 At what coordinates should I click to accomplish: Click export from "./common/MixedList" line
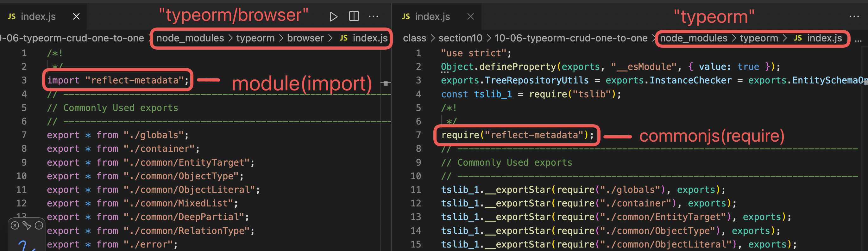tap(142, 203)
